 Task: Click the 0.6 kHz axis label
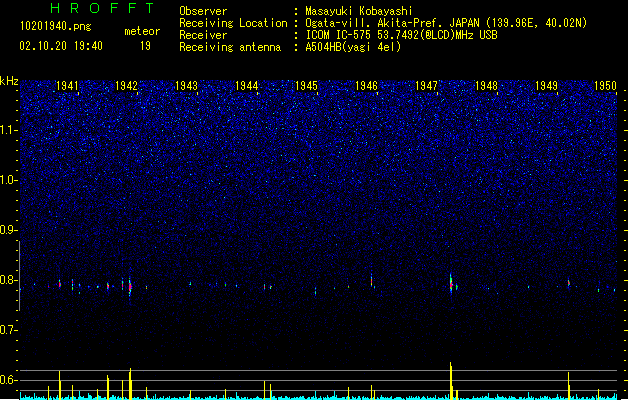point(8,380)
